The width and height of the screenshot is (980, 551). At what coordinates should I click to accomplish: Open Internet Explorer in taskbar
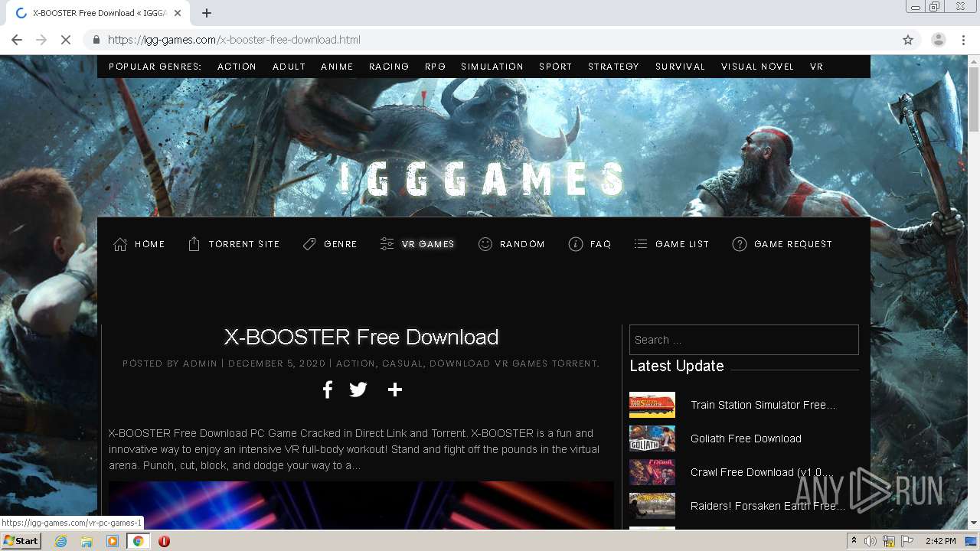(x=60, y=541)
